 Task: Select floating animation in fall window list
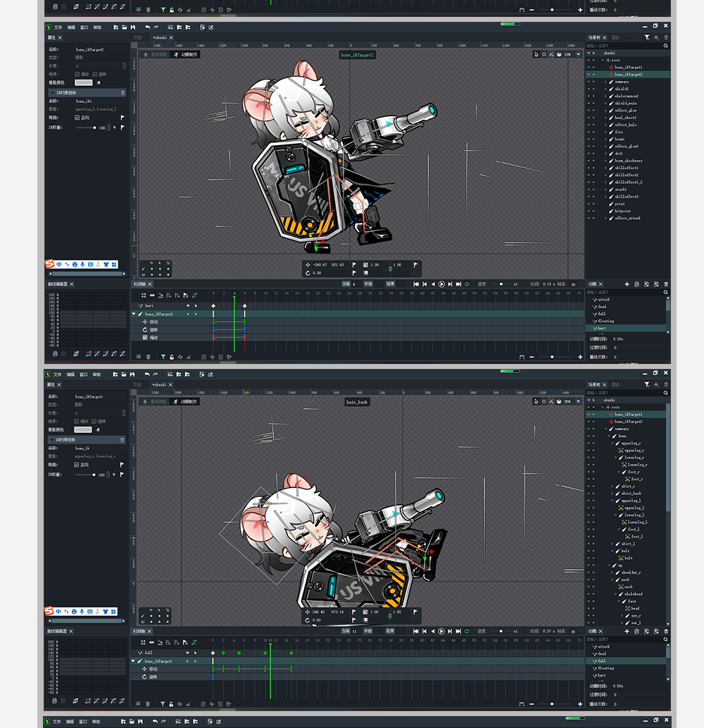[606, 668]
